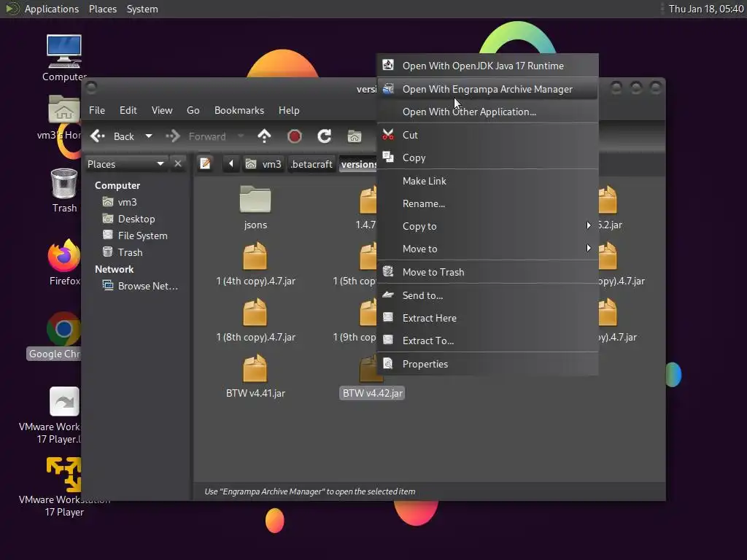Open the Edit menu
Viewport: 747px width, 560px height.
pos(128,111)
